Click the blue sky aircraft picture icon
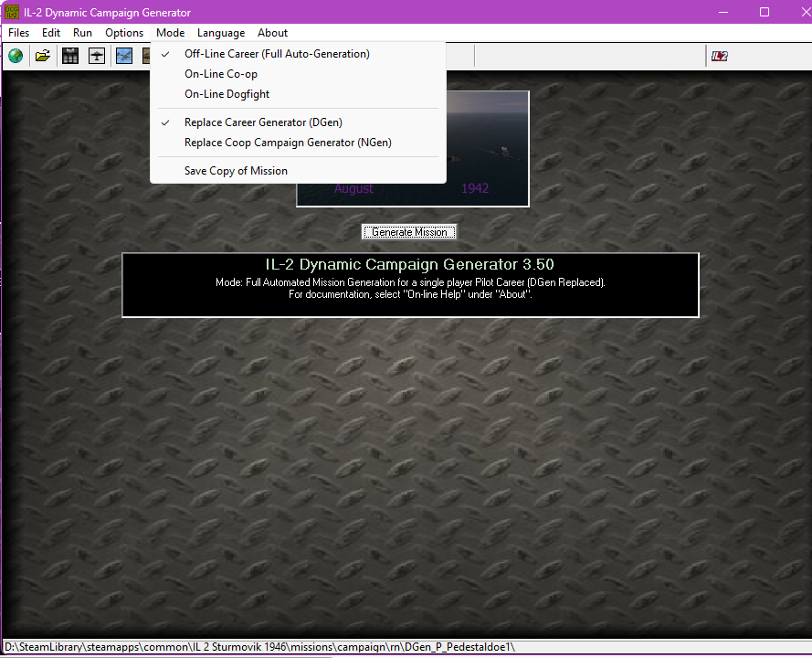 click(x=124, y=56)
